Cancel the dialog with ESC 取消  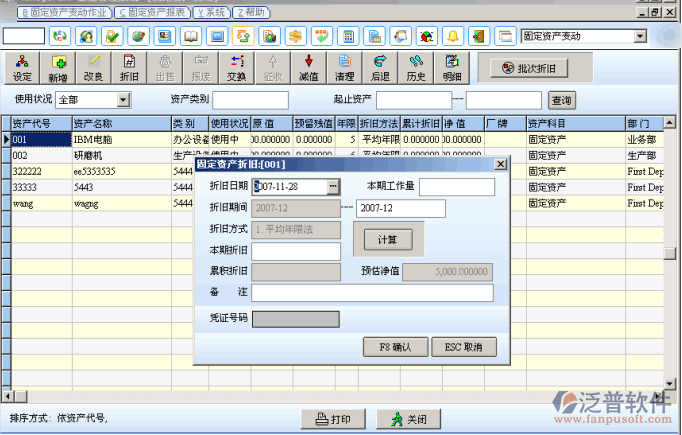pyautogui.click(x=463, y=347)
